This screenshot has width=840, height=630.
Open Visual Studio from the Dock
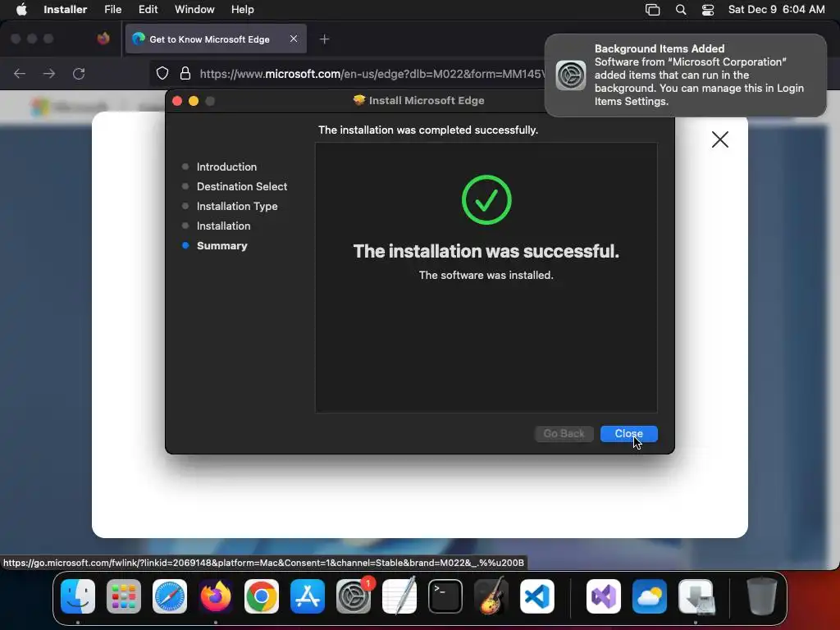pos(604,596)
